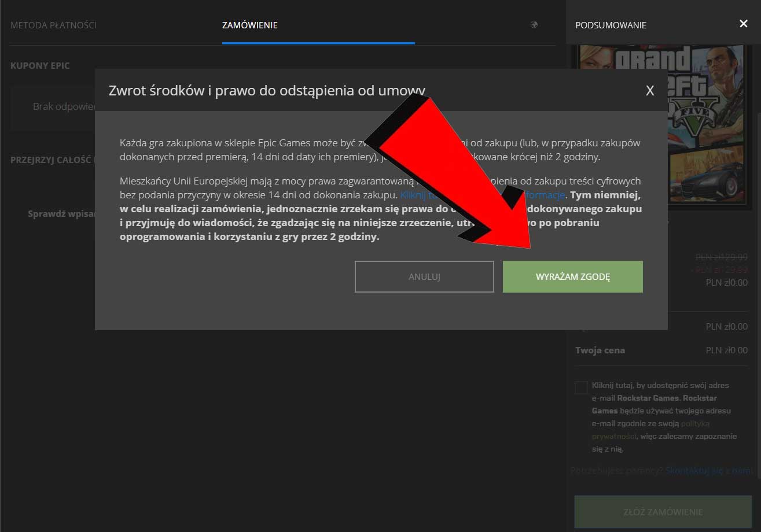The width and height of the screenshot is (761, 532).
Task: Follow the Skontaktuj się z nami link
Action: (x=709, y=471)
